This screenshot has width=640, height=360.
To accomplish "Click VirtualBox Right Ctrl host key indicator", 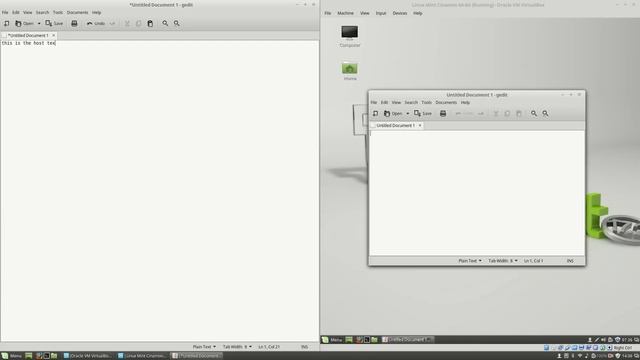I will (623, 348).
